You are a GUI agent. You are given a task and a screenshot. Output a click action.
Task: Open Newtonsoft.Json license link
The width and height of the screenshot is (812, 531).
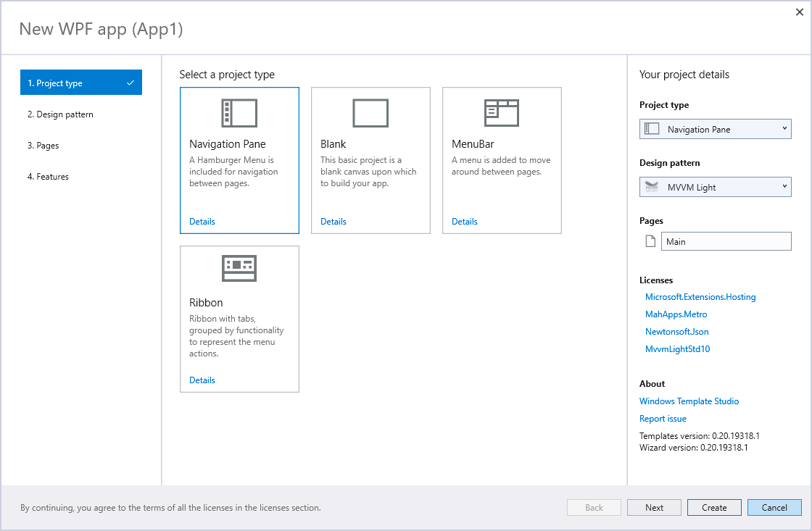tap(677, 332)
